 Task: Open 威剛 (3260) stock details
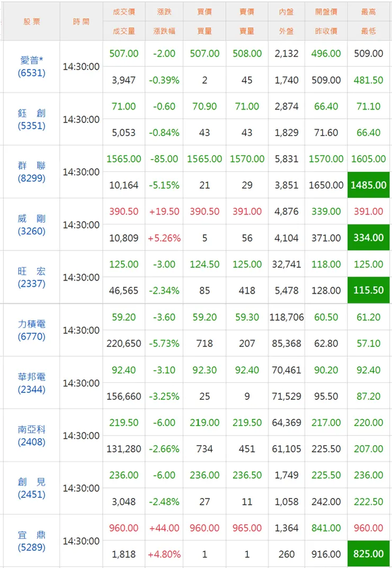(32, 224)
